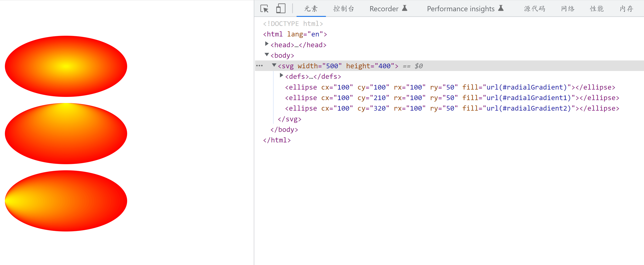Collapse the body element node
The height and width of the screenshot is (265, 644).
pyautogui.click(x=267, y=55)
